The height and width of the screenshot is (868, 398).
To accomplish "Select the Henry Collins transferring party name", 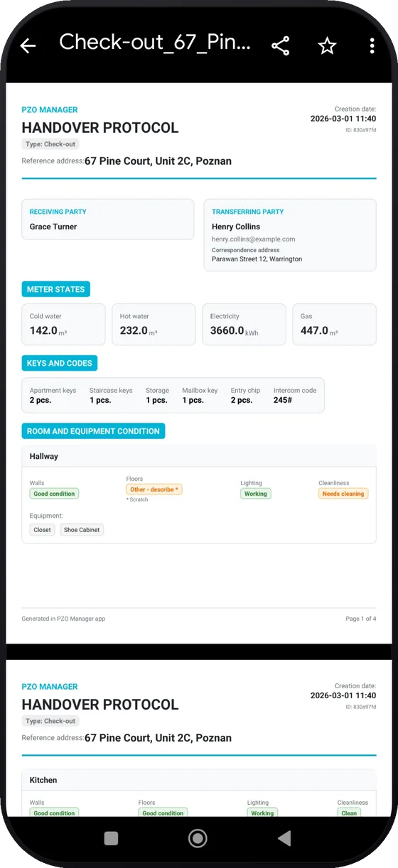I will coord(236,227).
